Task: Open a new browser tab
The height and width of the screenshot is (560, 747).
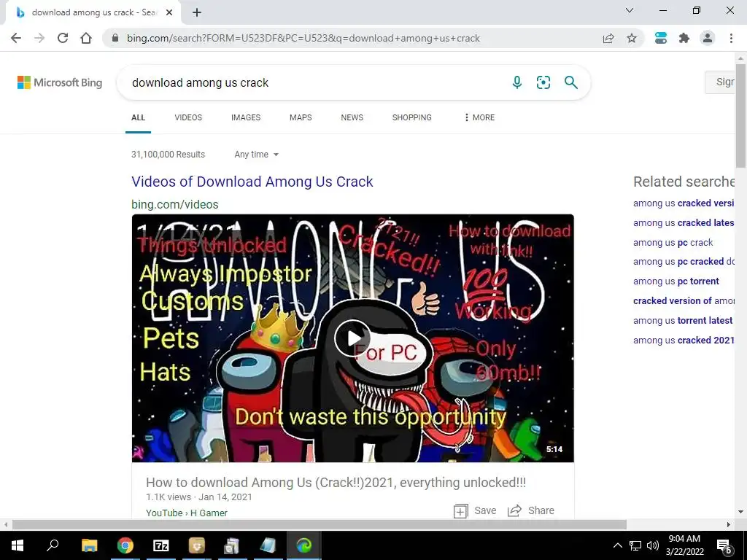Action: pos(197,13)
